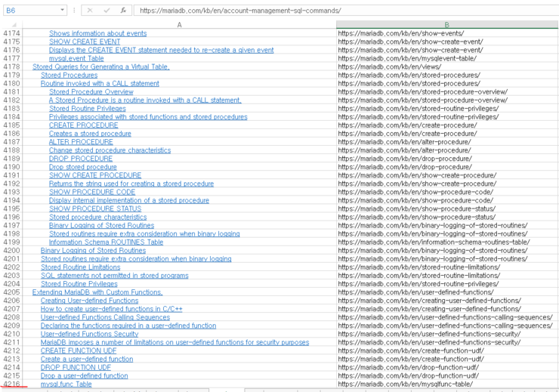Screen dimensions: 559x392
Task: Select URL cell ending alter-procedure/ in row 4187
Action: [447, 142]
